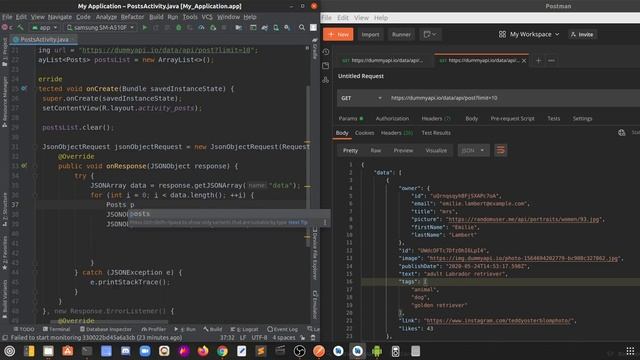Open Postman history sidebar icon

click(x=325, y=52)
